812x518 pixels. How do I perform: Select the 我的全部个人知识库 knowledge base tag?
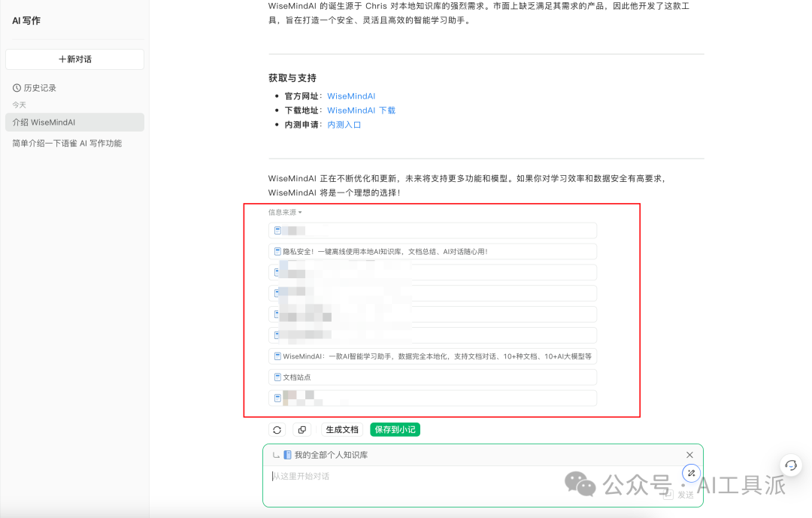326,456
